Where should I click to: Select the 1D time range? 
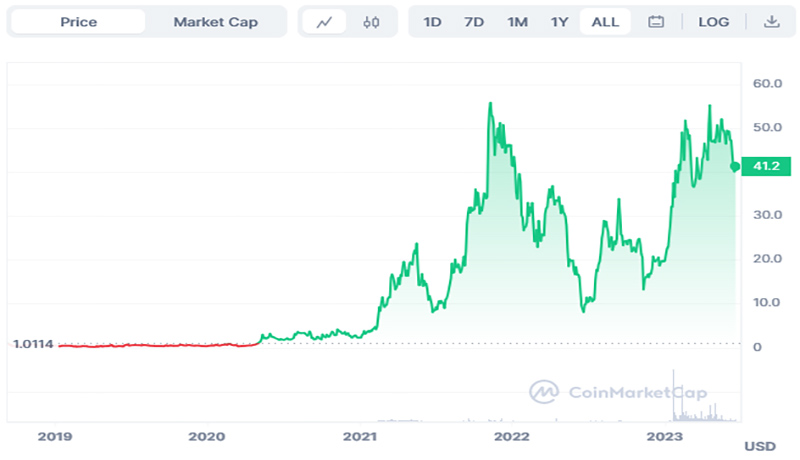(432, 22)
